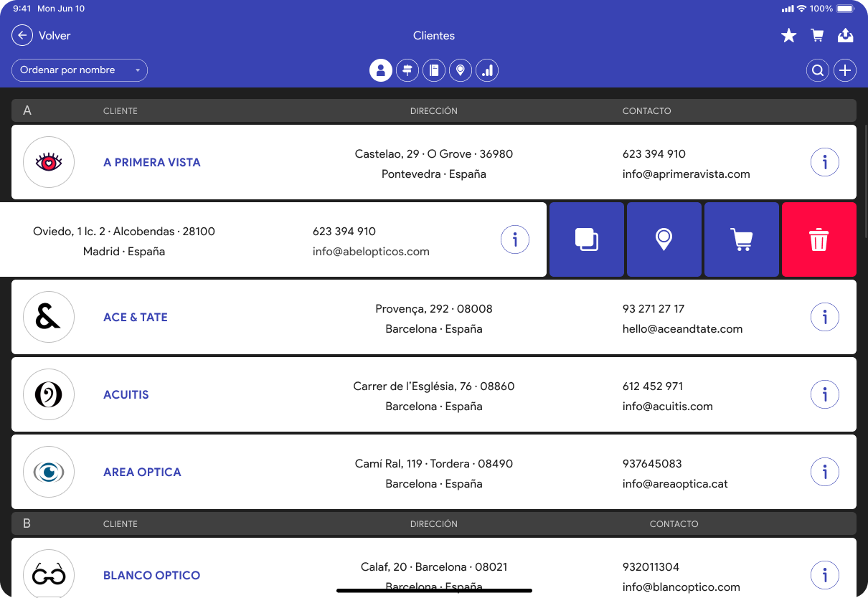Select email info@areaoptica.cat
868x598 pixels.
pos(675,484)
